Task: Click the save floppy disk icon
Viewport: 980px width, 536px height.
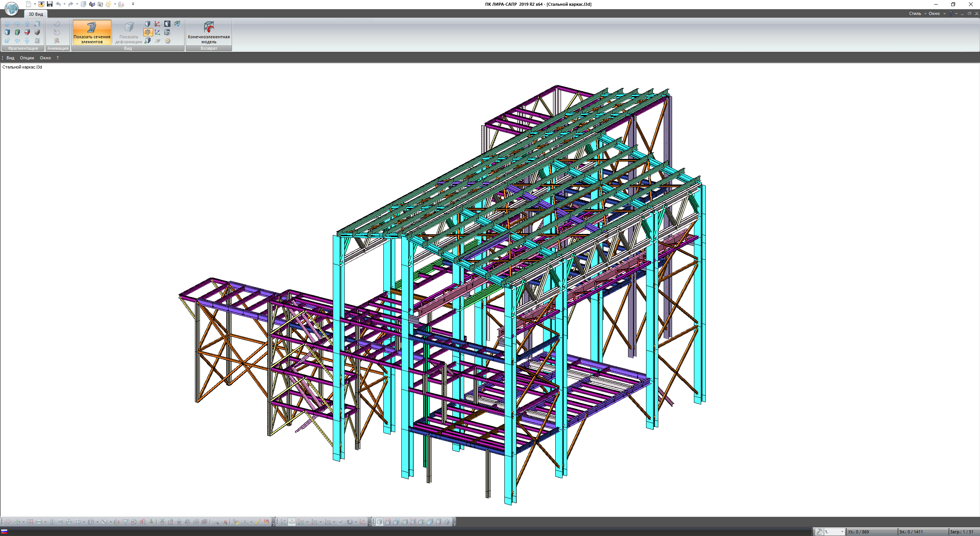Action: [x=49, y=4]
